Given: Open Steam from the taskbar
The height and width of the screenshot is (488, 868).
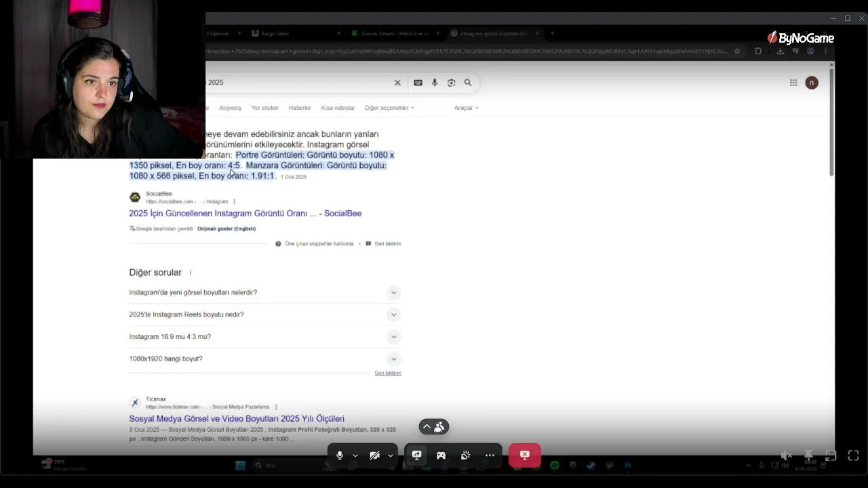Looking at the screenshot, I should (591, 466).
